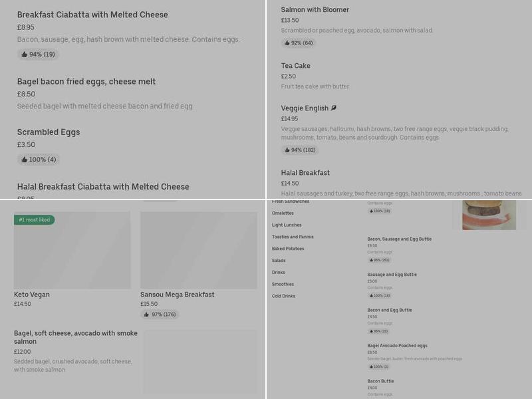Screen dimensions: 532x399
Task: Click the 95% rating on Bacon, Sausage and Egg Buttie
Action: tap(379, 260)
